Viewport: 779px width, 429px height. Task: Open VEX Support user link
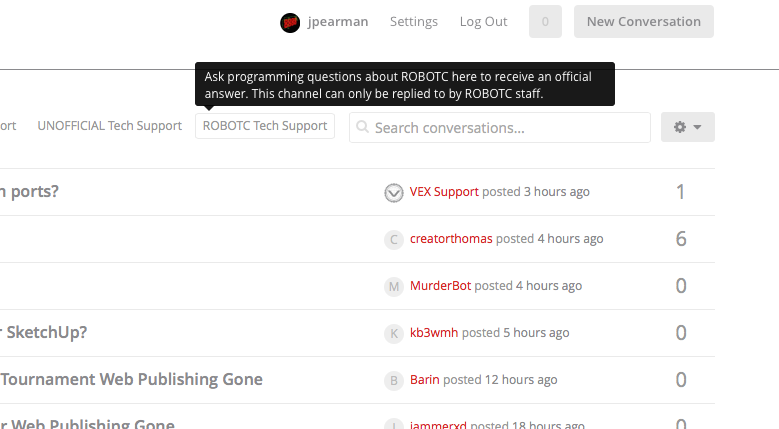tap(444, 192)
